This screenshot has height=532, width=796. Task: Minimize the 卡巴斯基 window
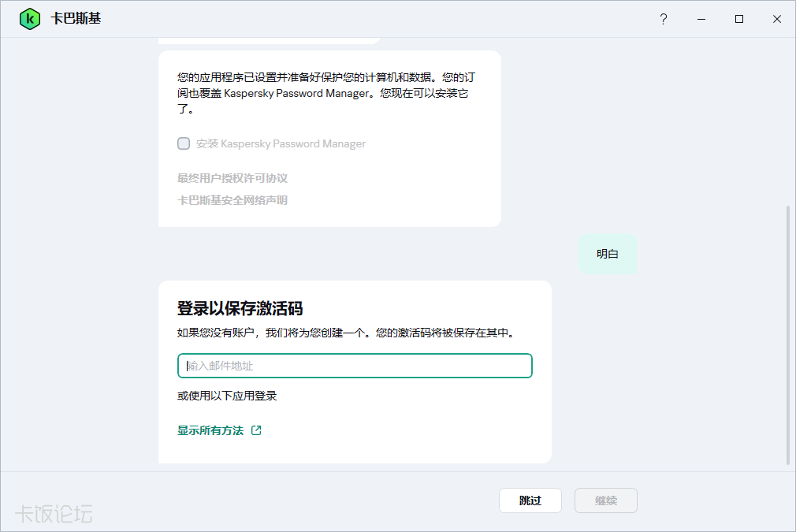(701, 19)
